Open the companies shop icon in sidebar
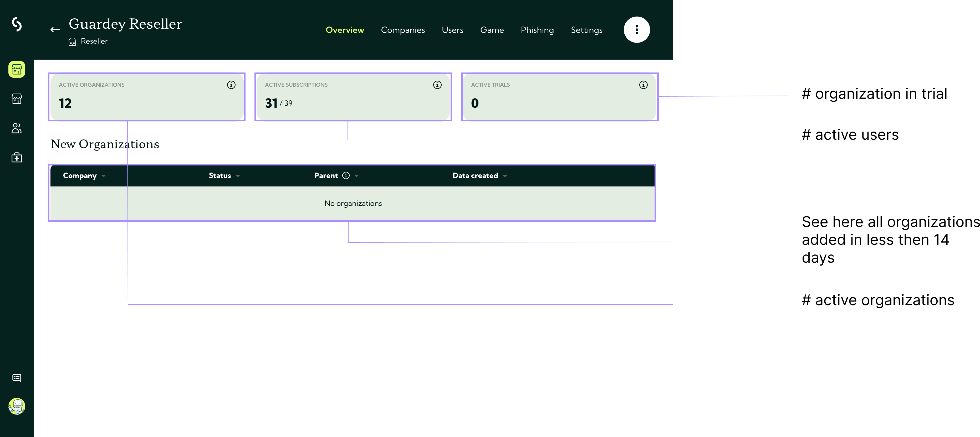The height and width of the screenshot is (437, 980). pos(17,99)
